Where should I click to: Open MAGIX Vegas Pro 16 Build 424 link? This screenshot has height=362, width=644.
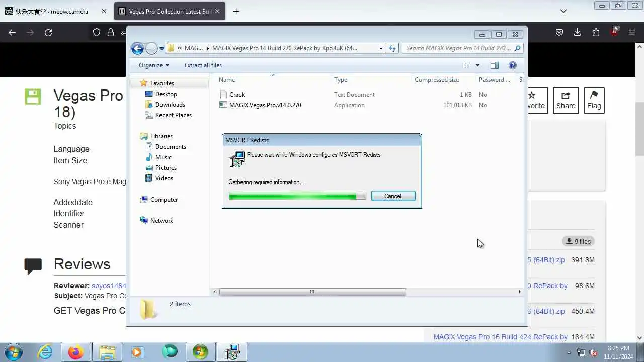click(501, 337)
